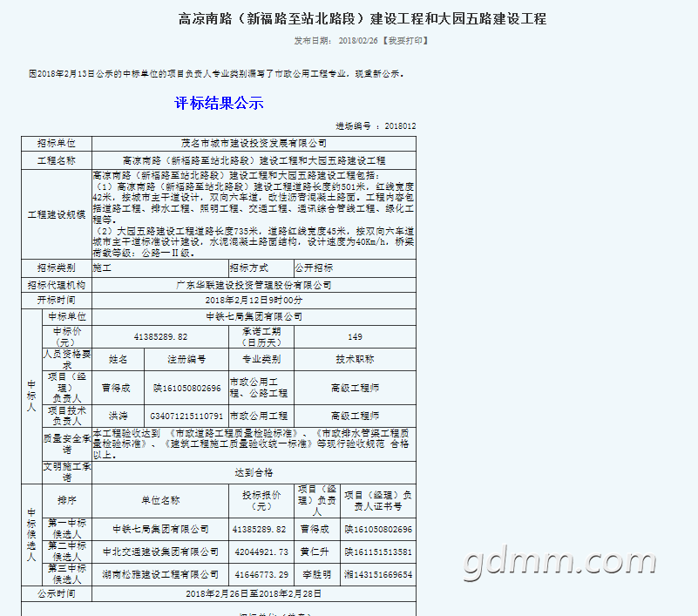Select the 投标报价（元） column header
Screen dimensions: 698x616
[x=261, y=500]
